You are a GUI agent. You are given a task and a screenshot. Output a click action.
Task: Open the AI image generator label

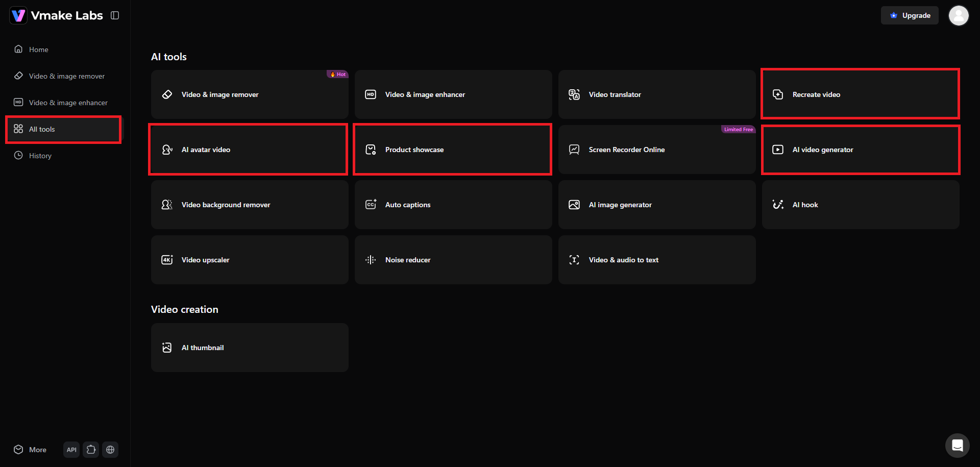[620, 205]
